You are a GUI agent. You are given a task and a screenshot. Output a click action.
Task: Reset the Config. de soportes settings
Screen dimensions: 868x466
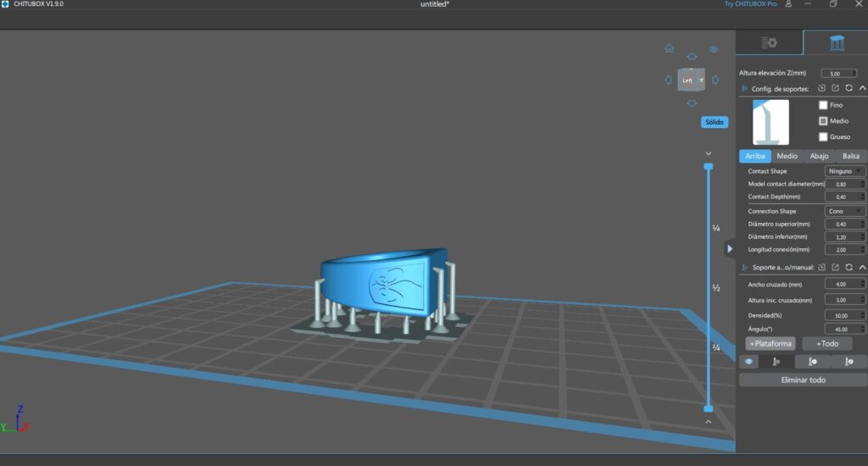point(849,88)
